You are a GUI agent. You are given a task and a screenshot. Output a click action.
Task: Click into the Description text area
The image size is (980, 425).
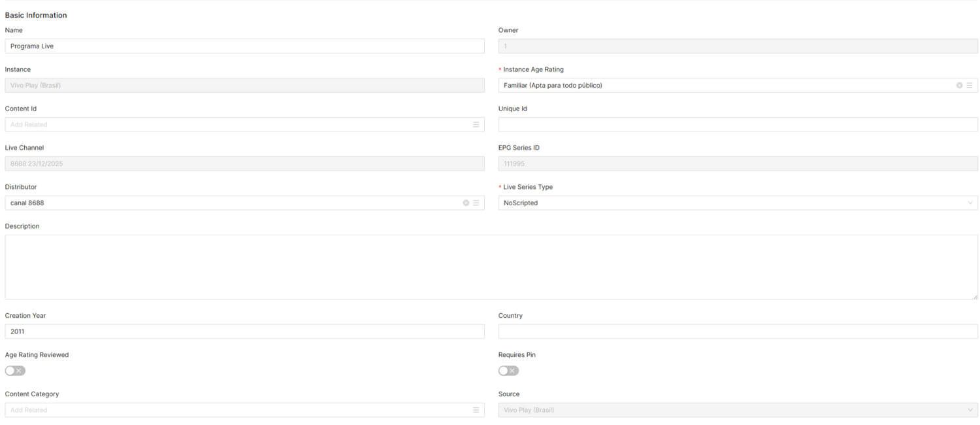(x=490, y=267)
